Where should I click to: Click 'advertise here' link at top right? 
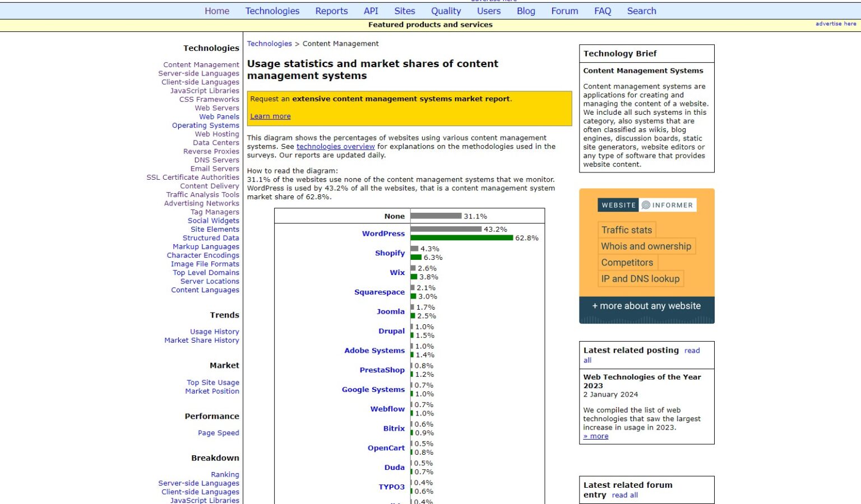point(835,24)
